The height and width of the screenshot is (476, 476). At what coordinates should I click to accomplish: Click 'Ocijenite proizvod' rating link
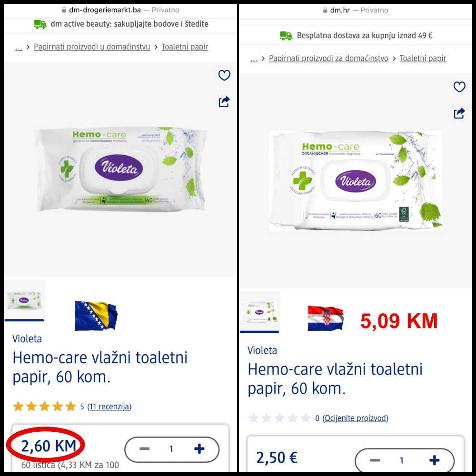(355, 418)
